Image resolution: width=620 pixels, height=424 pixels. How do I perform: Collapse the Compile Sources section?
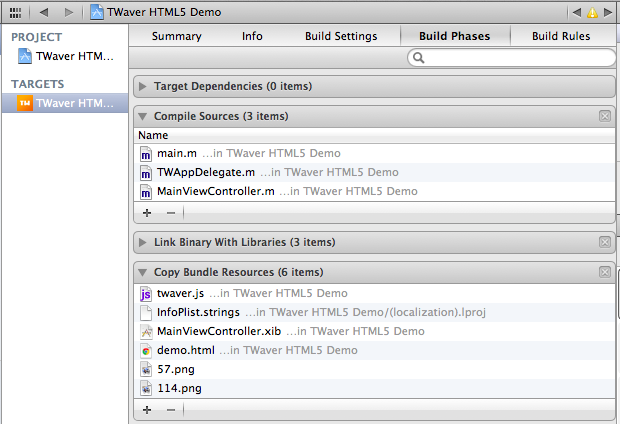pyautogui.click(x=143, y=116)
